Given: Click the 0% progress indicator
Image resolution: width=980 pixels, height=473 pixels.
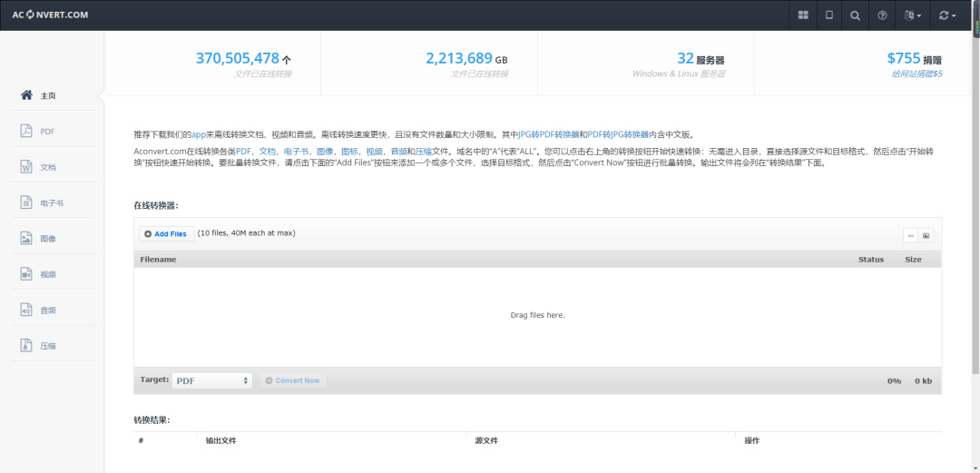Looking at the screenshot, I should pyautogui.click(x=894, y=381).
